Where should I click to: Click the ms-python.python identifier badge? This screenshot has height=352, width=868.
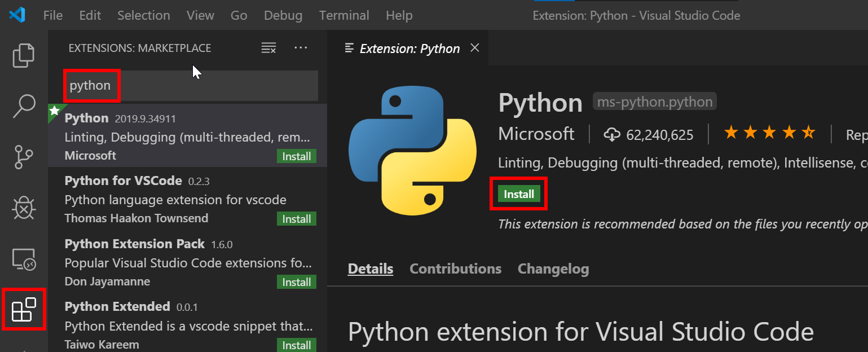point(654,102)
